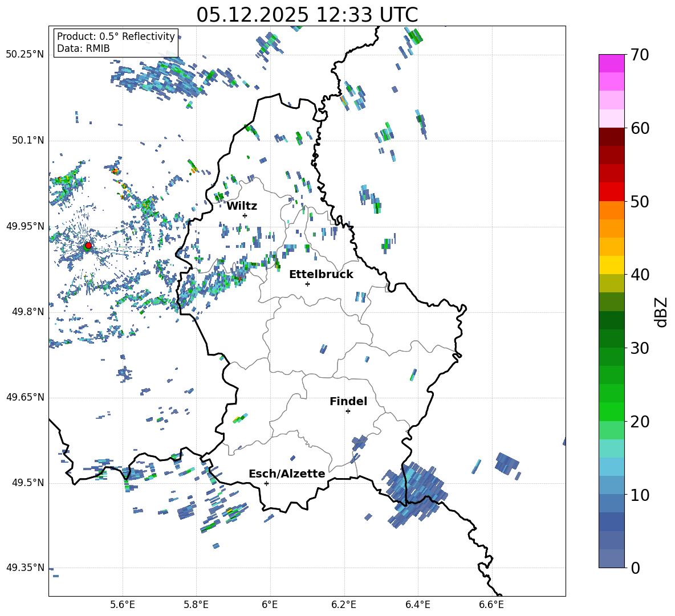This screenshot has width=675, height=616.
Task: Click the 6°E longitude label
Action: 270,605
